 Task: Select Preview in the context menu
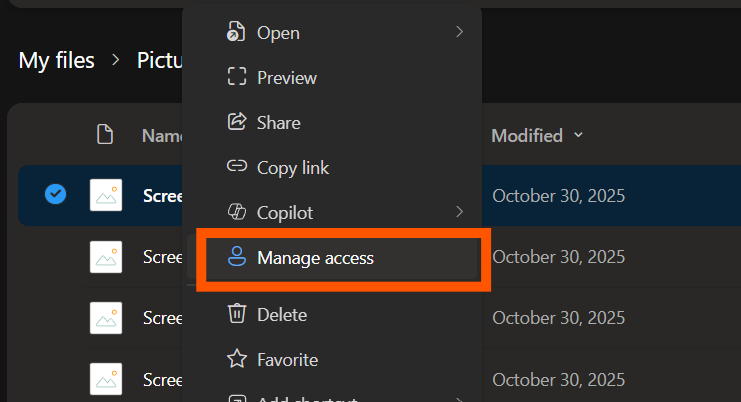pyautogui.click(x=287, y=77)
